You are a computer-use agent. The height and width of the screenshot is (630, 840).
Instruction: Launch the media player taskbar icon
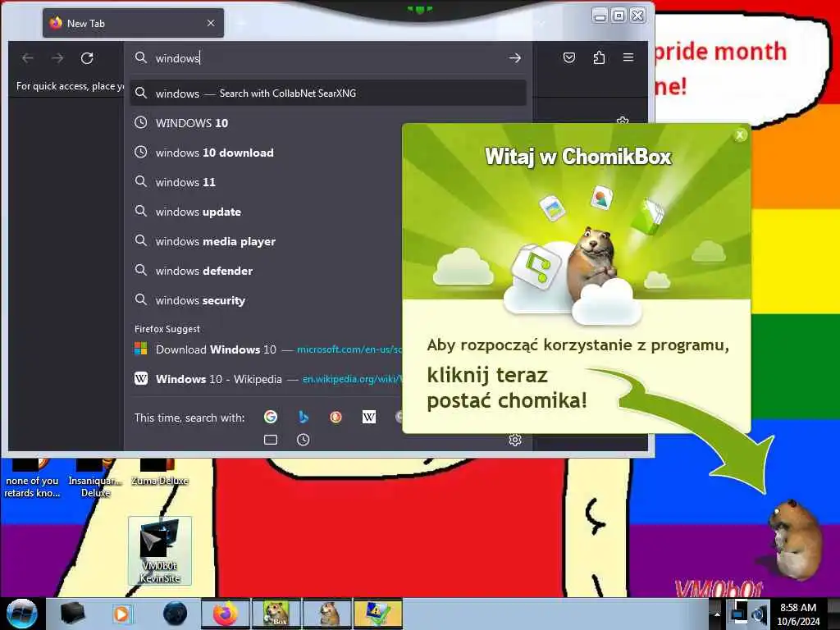click(122, 614)
